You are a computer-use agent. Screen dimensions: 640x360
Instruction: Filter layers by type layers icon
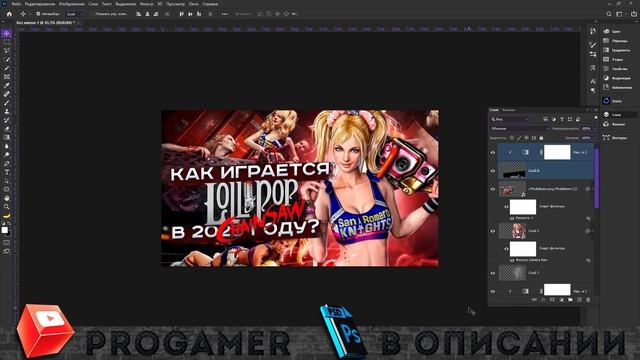pyautogui.click(x=562, y=119)
